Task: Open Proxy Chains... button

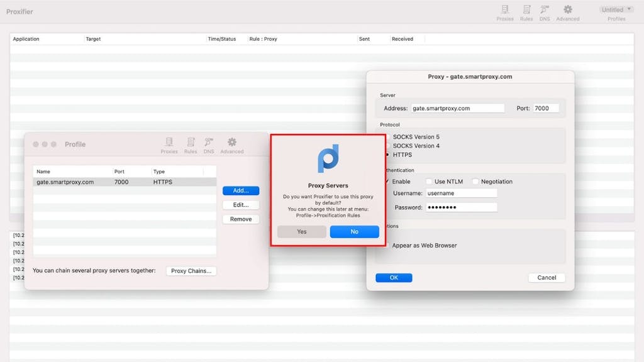Action: click(191, 271)
